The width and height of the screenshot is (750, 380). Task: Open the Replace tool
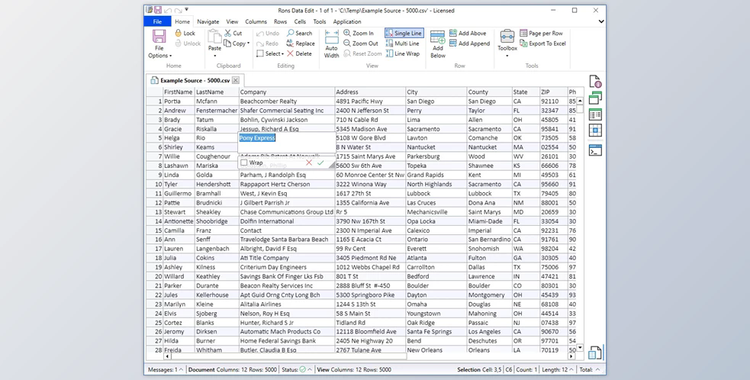(300, 44)
